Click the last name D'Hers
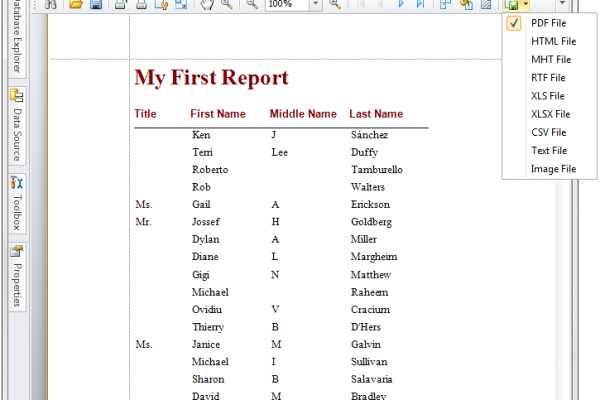 tap(366, 327)
